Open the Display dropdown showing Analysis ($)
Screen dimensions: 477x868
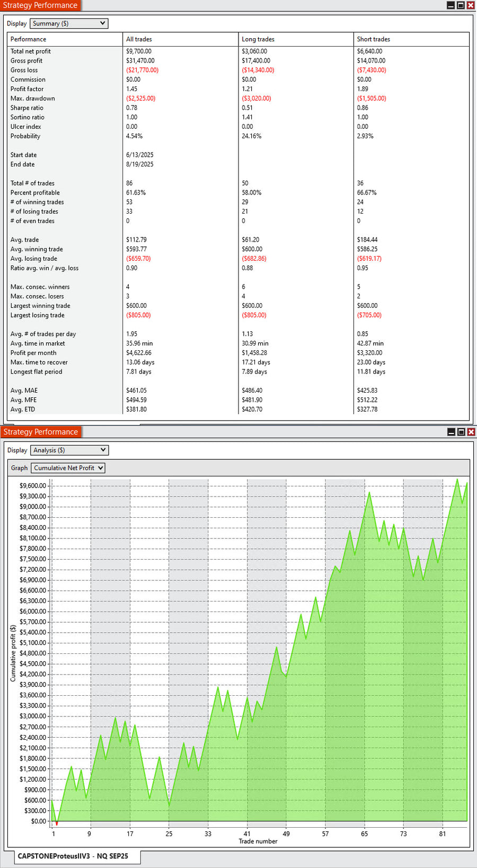coord(69,450)
